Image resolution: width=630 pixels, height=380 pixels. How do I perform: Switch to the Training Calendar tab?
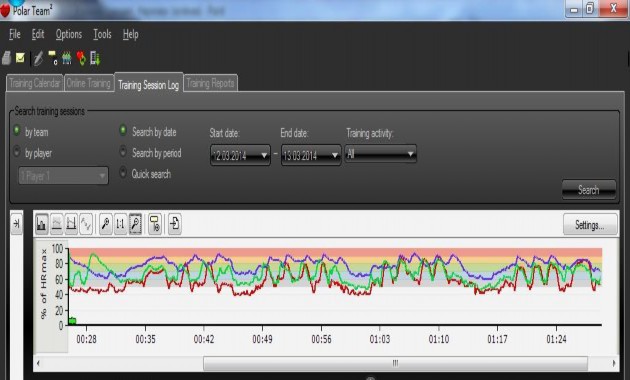[35, 83]
